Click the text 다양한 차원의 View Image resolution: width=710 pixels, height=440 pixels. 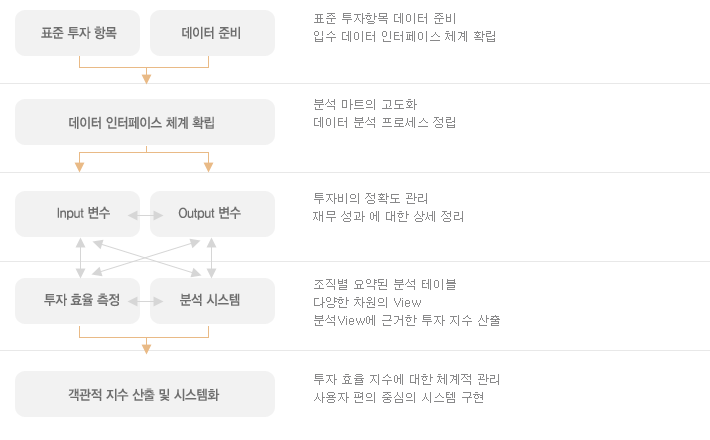pos(367,302)
